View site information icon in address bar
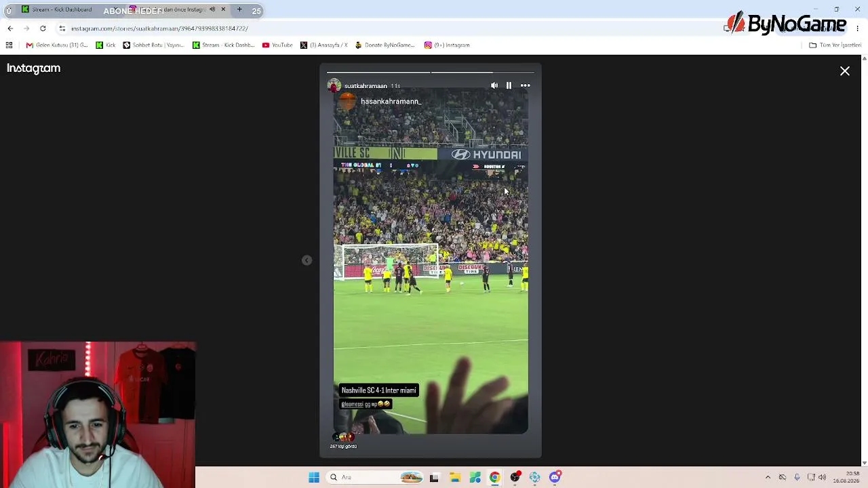This screenshot has width=868, height=488. (62, 28)
